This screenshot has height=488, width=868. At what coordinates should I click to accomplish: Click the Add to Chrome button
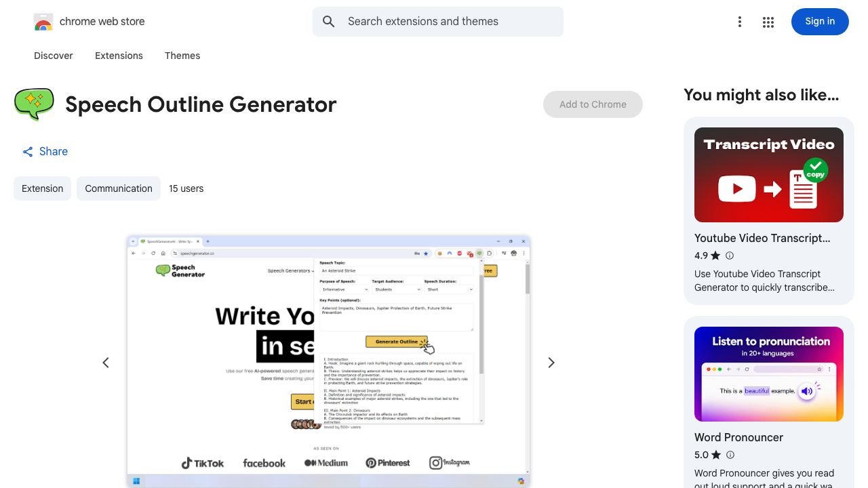click(593, 104)
